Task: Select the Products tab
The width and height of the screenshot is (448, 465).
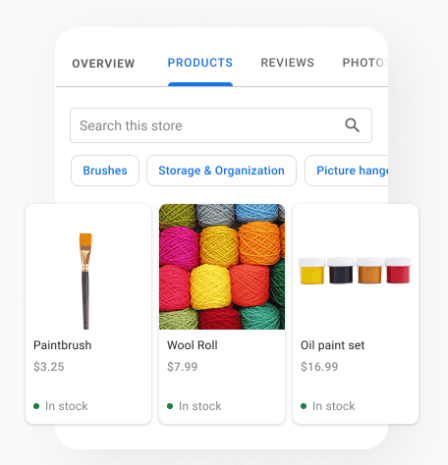Action: point(200,63)
